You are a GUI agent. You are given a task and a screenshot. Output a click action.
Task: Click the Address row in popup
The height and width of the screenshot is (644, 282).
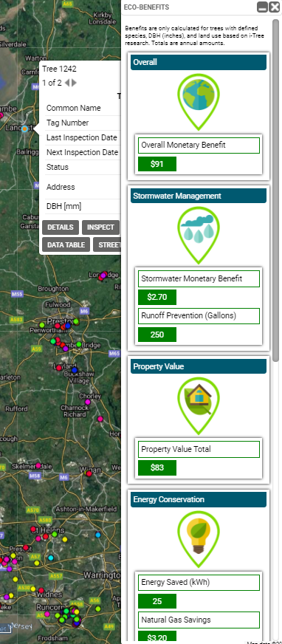coord(83,187)
